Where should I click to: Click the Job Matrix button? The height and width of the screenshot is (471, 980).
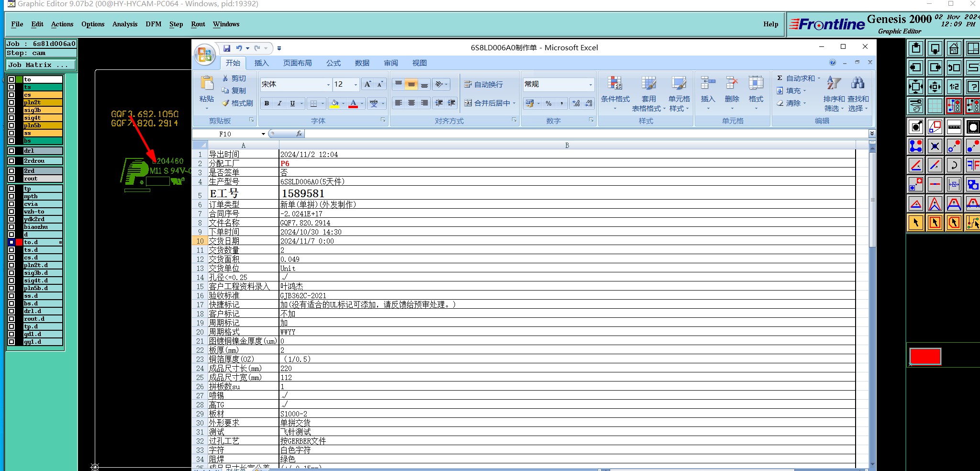(x=41, y=65)
